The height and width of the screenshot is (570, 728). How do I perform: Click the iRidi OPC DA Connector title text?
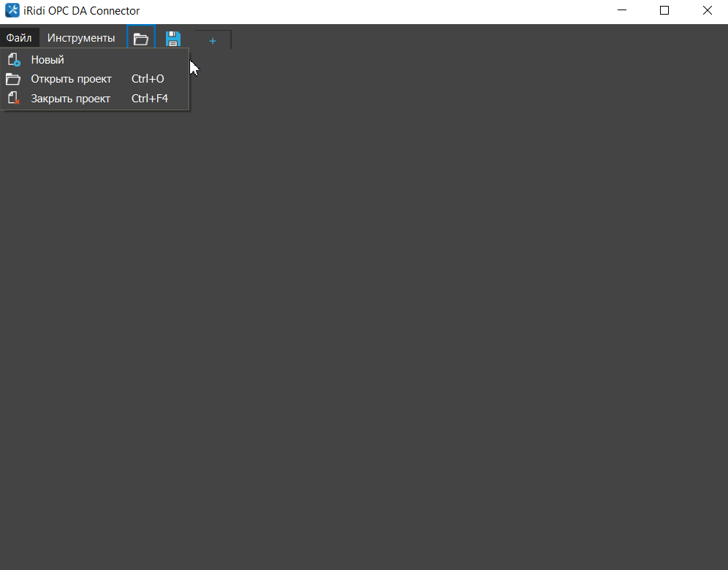point(82,11)
